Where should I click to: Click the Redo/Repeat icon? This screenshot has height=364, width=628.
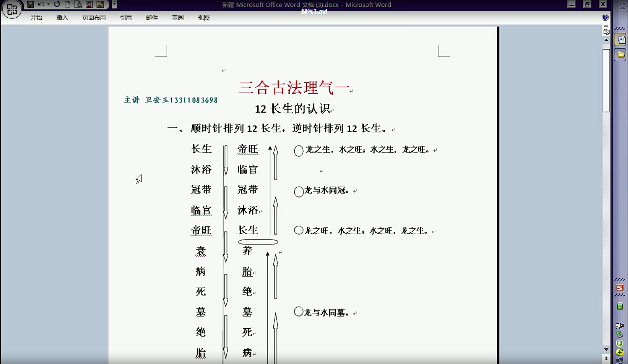[x=57, y=4]
